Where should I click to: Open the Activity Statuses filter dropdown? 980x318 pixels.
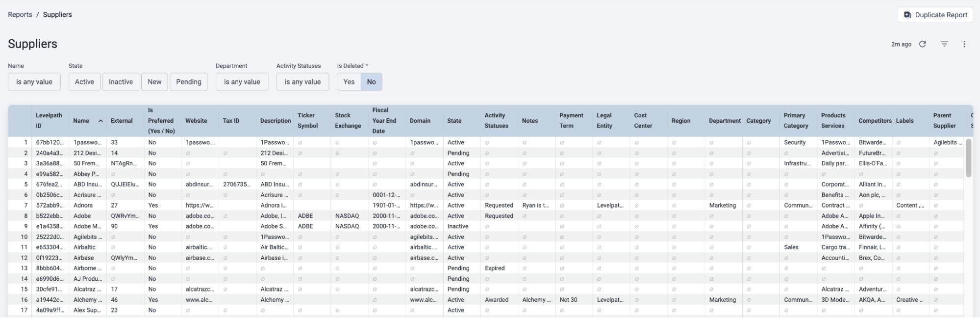tap(302, 82)
